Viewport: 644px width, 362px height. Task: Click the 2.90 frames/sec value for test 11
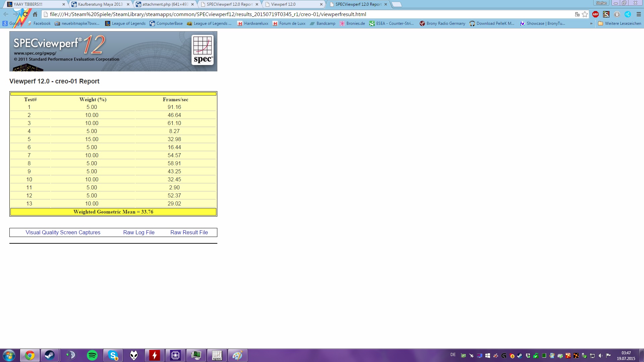(174, 188)
